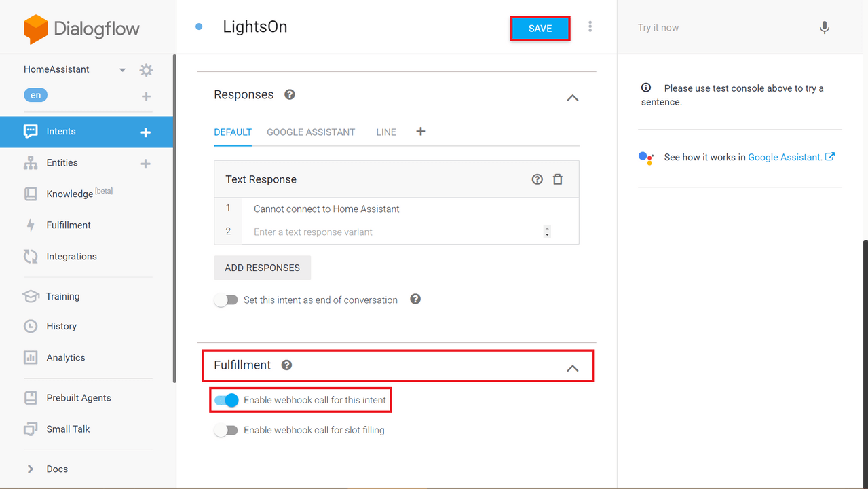The width and height of the screenshot is (868, 489).
Task: Collapse the Responses section
Action: pos(573,98)
